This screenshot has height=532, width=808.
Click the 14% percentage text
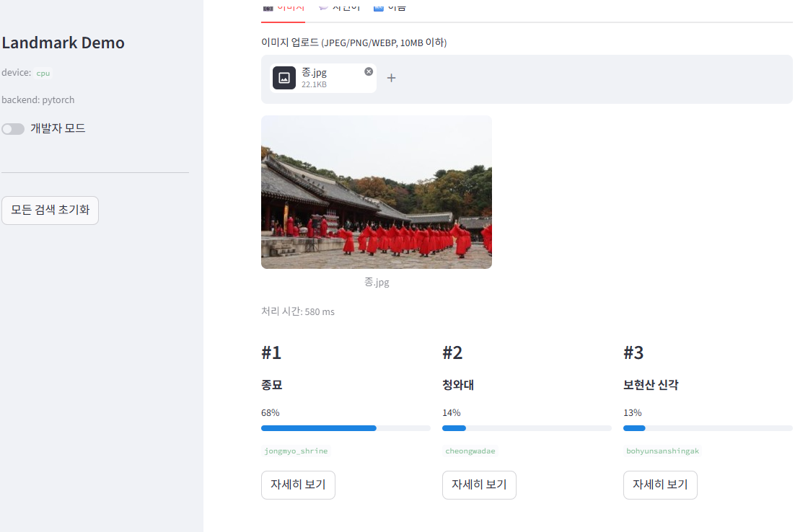[x=452, y=412]
